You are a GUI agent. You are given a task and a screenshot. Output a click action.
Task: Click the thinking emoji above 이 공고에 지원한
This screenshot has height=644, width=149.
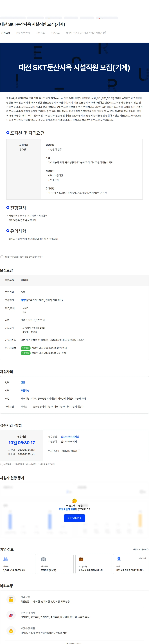[74, 500]
